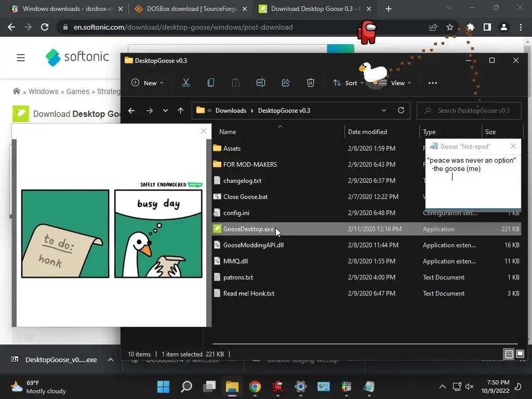532x399 pixels.
Task: Open Chrome side panel icon
Action: [x=487, y=27]
